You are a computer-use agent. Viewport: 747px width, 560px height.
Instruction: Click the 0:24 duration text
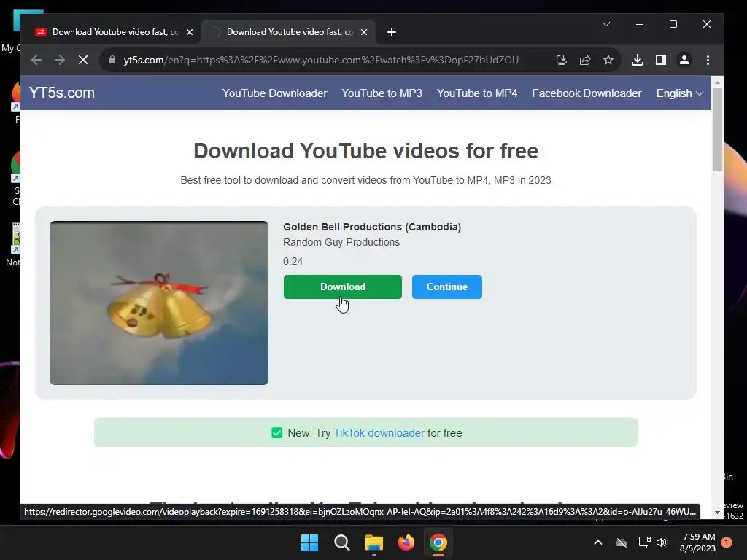pyautogui.click(x=293, y=262)
